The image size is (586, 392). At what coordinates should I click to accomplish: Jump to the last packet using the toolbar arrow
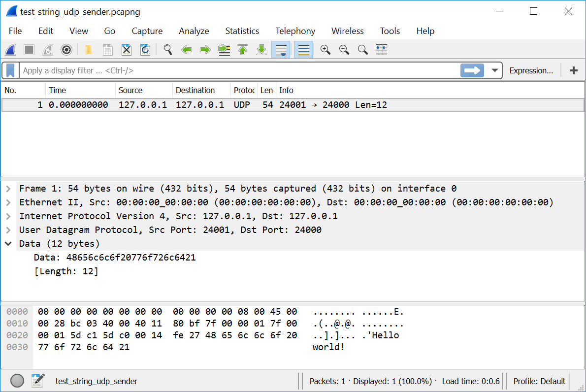[x=262, y=50]
